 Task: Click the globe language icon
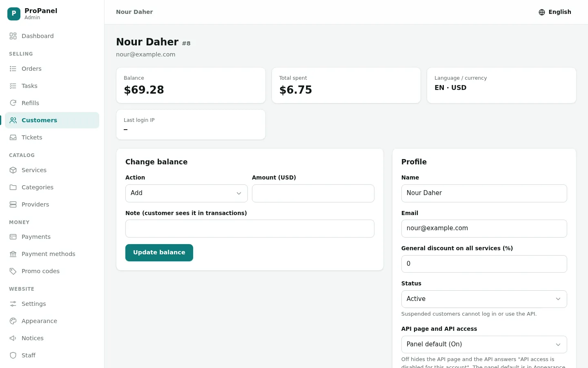pyautogui.click(x=542, y=12)
